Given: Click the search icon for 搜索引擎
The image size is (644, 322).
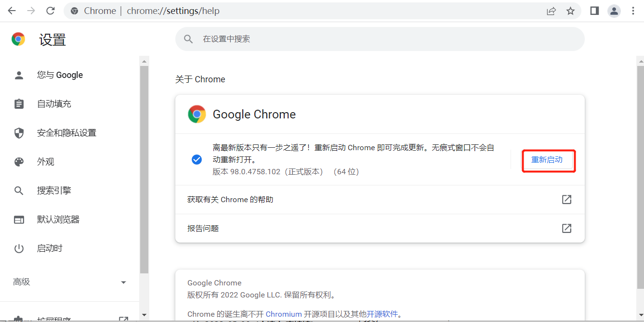Looking at the screenshot, I should click(x=19, y=191).
